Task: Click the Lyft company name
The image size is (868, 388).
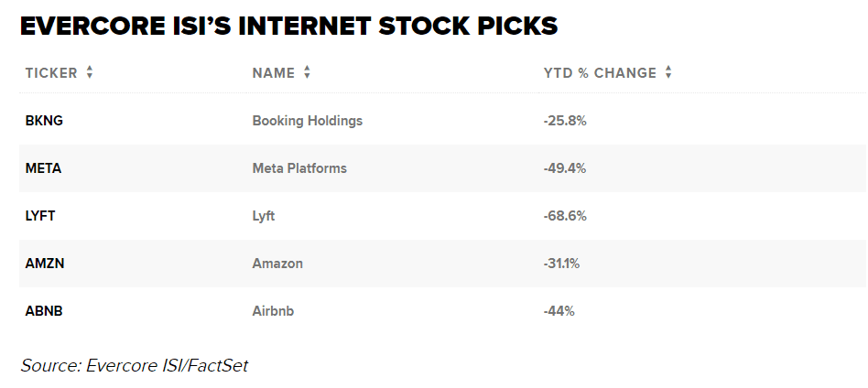Action: tap(264, 216)
